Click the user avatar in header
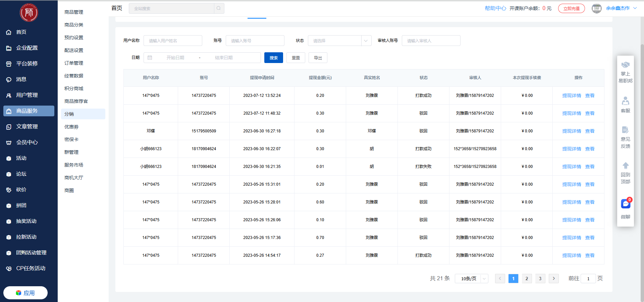 [x=596, y=8]
